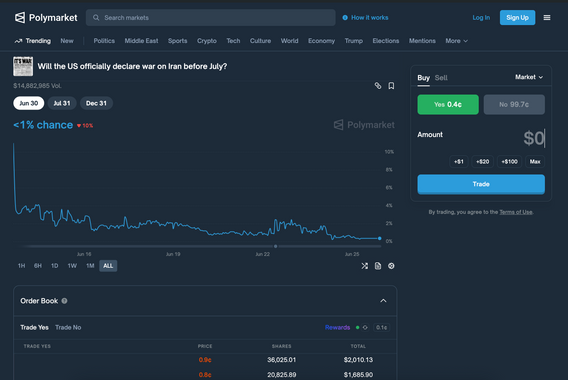Switch to the Sell tab
The image size is (568, 380).
[x=441, y=78]
